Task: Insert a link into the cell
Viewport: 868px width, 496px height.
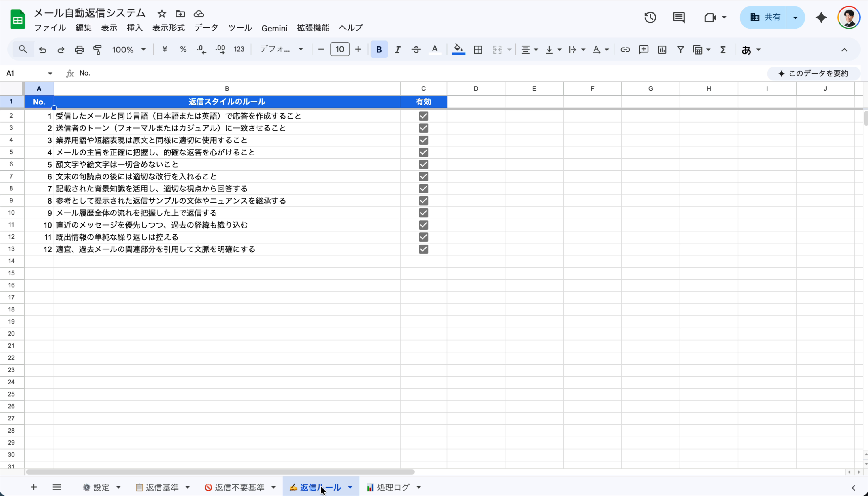Action: (625, 50)
